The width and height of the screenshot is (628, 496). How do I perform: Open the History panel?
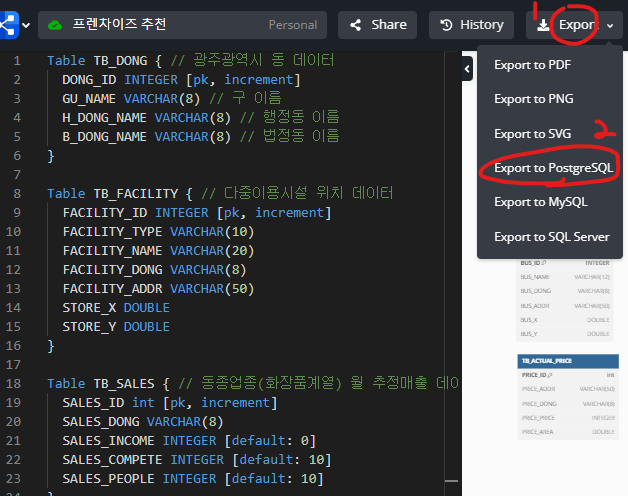(x=471, y=25)
